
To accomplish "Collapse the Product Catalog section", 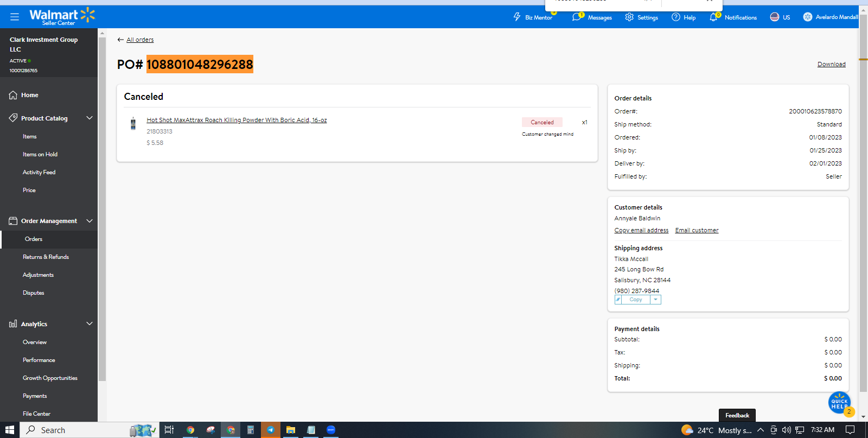I will 90,118.
